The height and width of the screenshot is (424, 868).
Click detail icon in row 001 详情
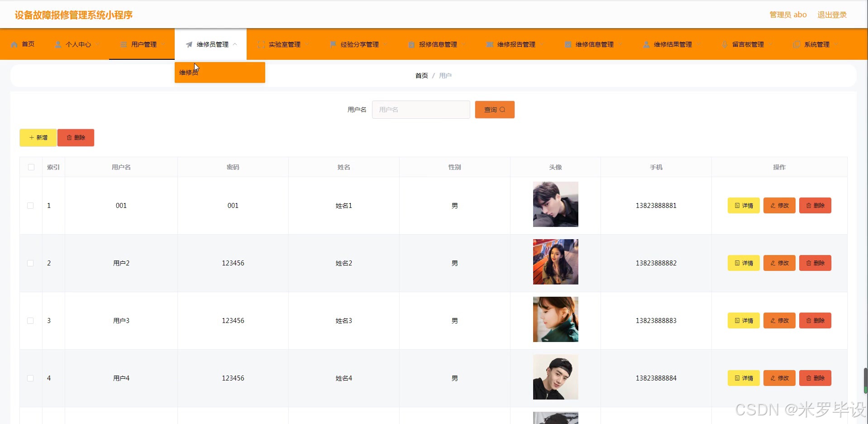point(737,206)
